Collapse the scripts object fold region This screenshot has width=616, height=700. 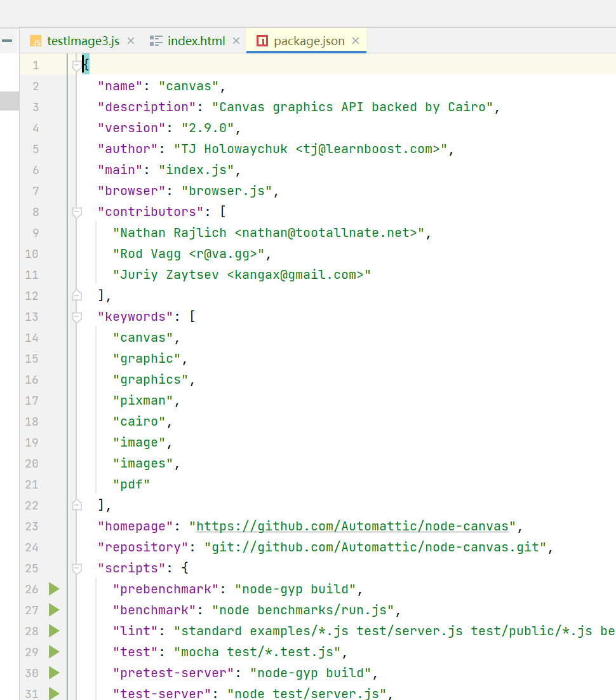click(x=77, y=568)
